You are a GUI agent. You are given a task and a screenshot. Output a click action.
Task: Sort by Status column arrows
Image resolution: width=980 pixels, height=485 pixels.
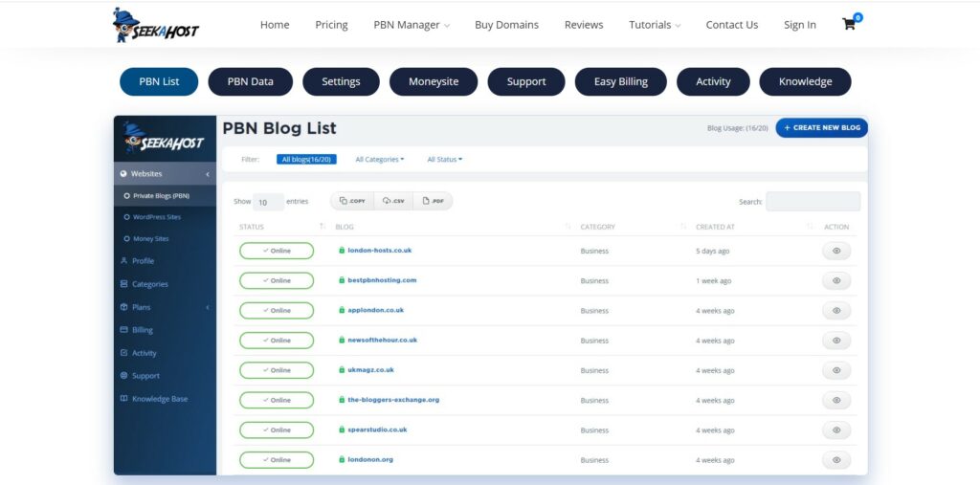tap(323, 227)
